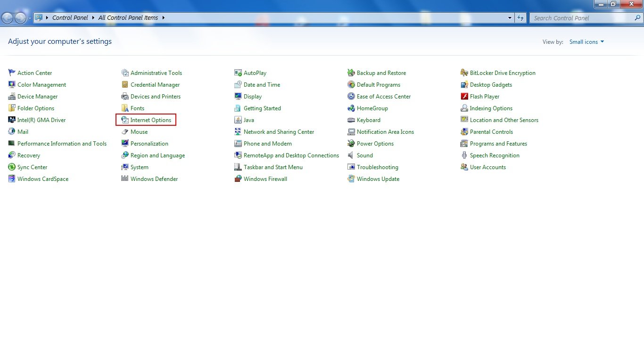Click the Forward navigation button
644x343 pixels.
(20, 18)
